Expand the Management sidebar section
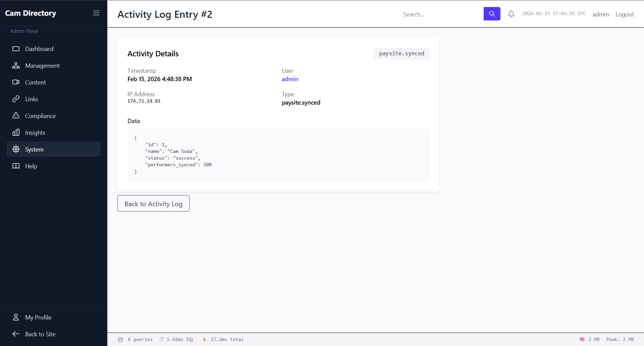The image size is (644, 346). [x=42, y=66]
